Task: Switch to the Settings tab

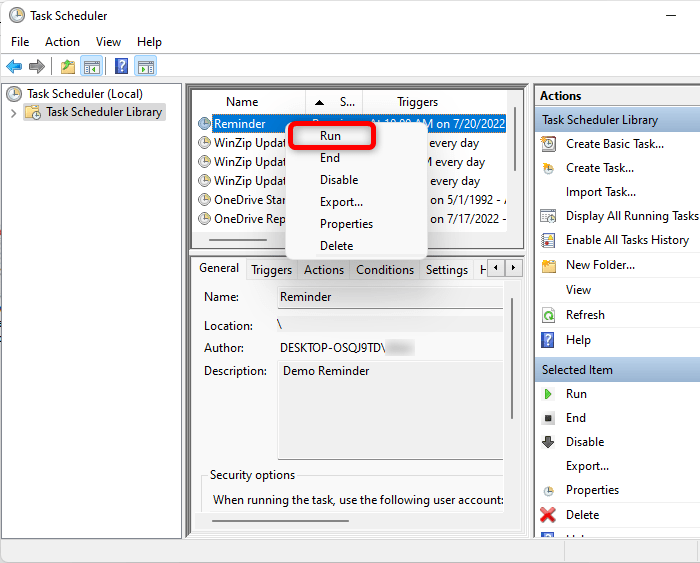Action: [x=446, y=270]
